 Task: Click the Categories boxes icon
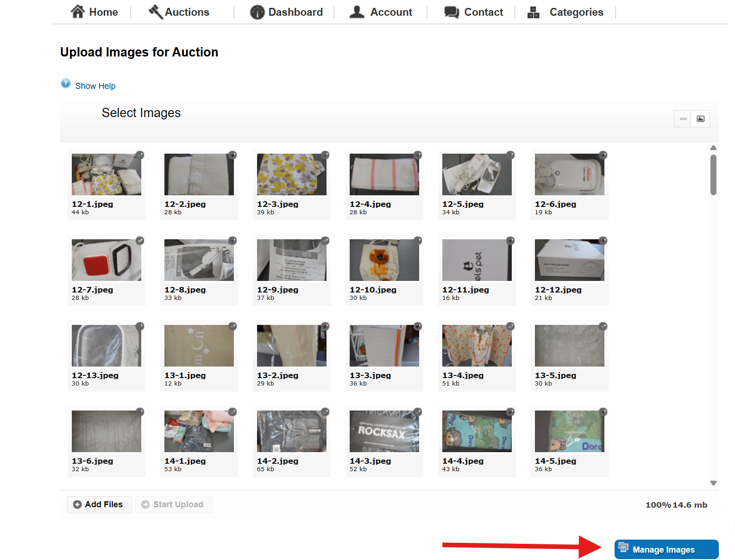click(534, 12)
